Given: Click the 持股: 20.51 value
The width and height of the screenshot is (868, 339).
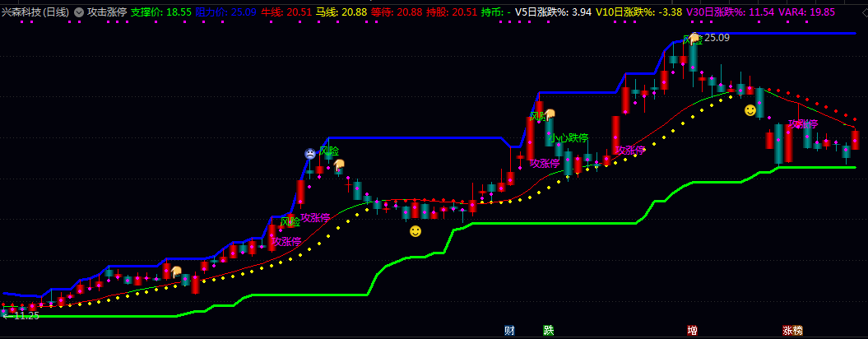Looking at the screenshot, I should 451,12.
